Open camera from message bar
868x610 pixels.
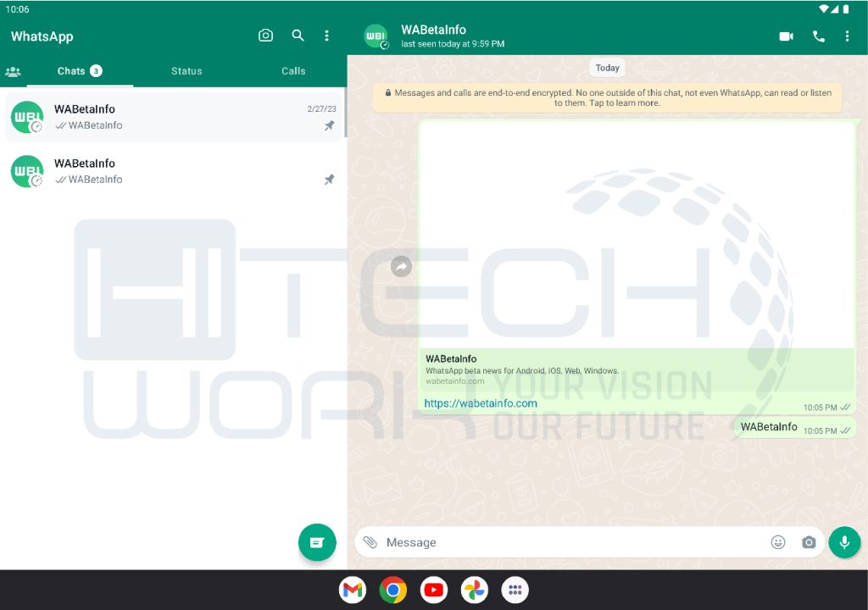pos(809,542)
